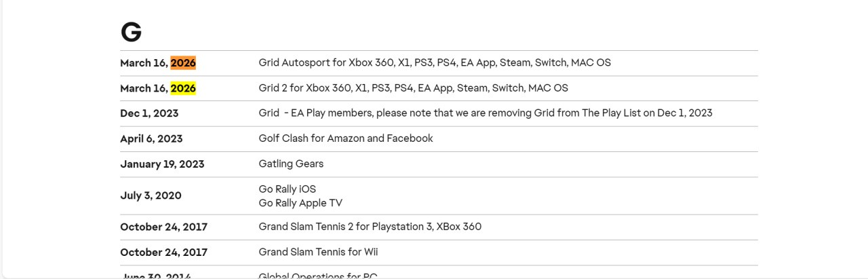This screenshot has width=868, height=279.
Task: Select the 'Go Rally iOS' line
Action: [x=287, y=189]
